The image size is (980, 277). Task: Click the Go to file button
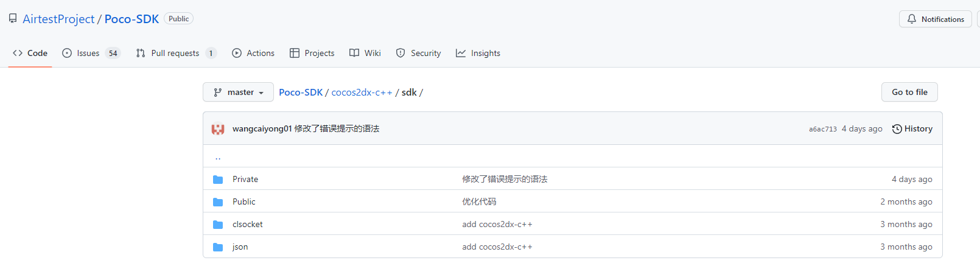(x=909, y=92)
